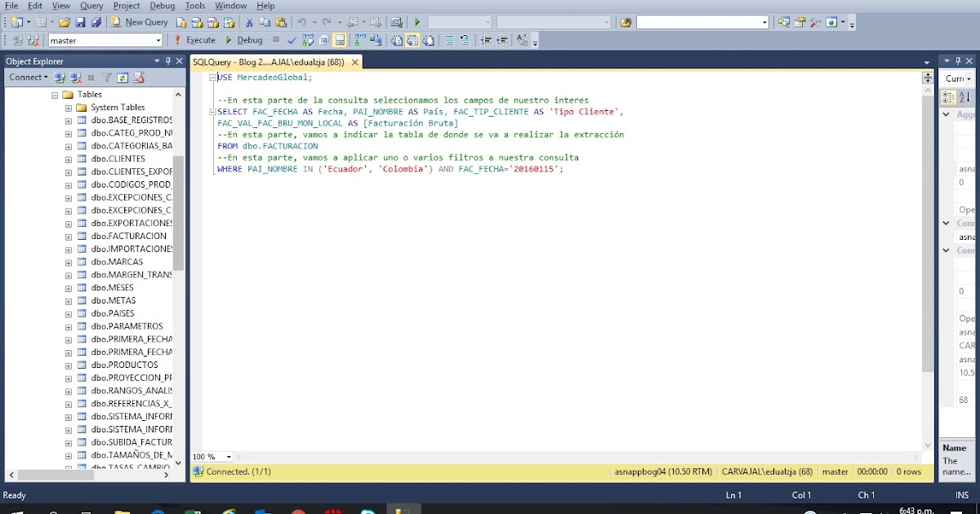The width and height of the screenshot is (980, 514).
Task: Sort properties alphabetically in the Properties panel
Action: [964, 97]
